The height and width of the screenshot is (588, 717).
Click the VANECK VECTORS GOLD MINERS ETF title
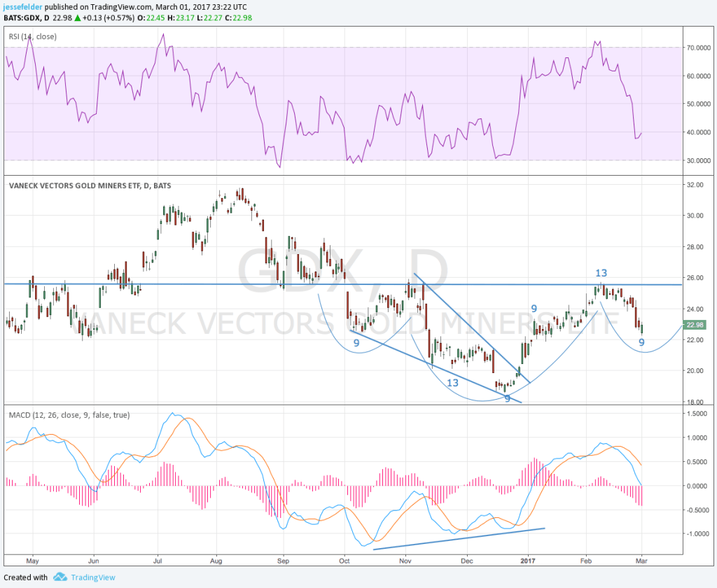click(x=90, y=185)
